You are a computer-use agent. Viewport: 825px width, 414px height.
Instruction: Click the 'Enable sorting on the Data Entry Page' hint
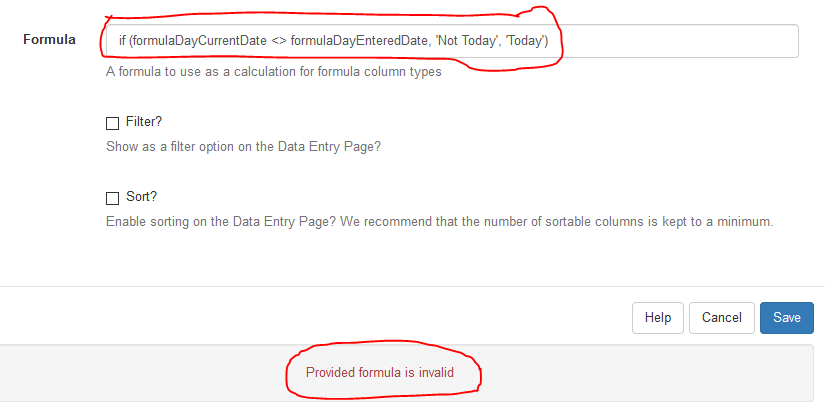(439, 221)
